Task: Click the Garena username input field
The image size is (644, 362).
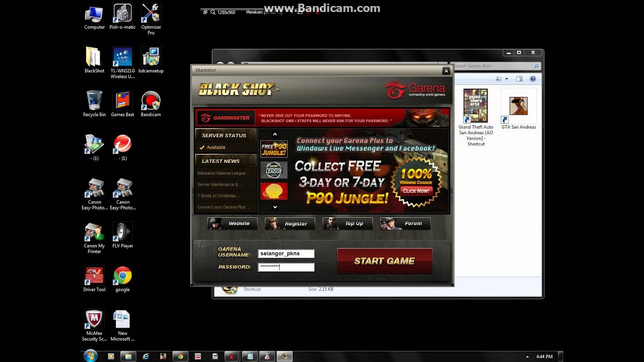Action: pos(286,254)
